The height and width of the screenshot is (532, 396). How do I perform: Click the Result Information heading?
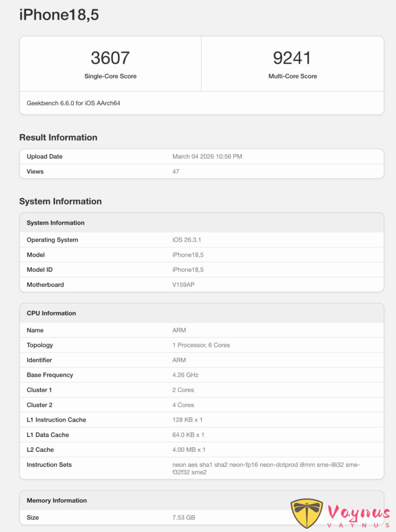[x=58, y=138]
